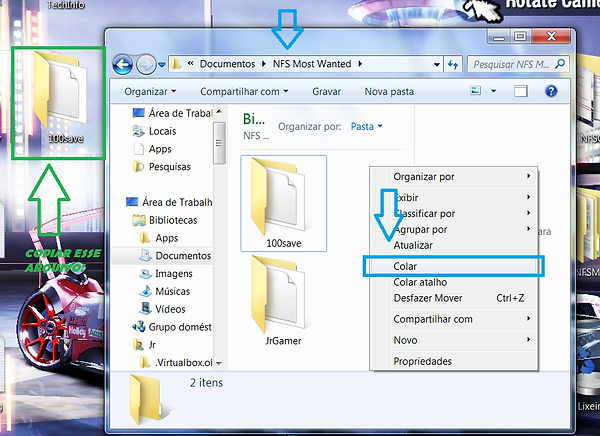Viewport: 600px width, 436px height.
Task: Open the Novo submenu in context menu
Action: point(462,340)
